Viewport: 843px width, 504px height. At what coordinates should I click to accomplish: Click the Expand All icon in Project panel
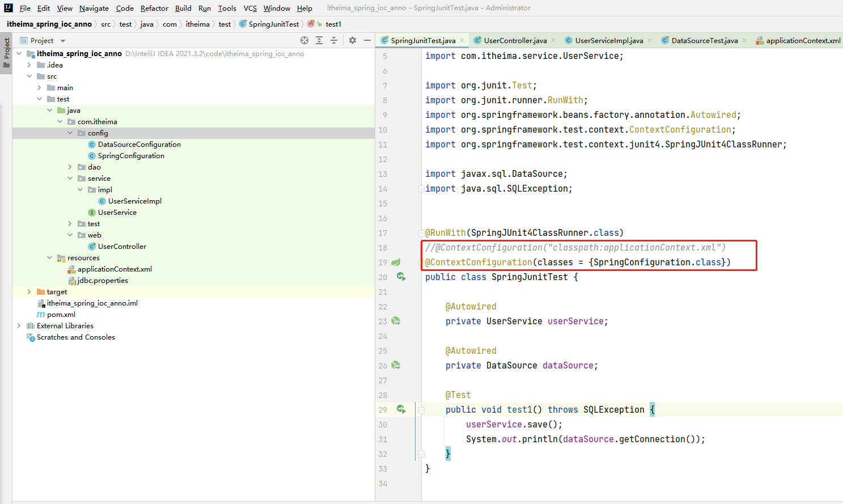[319, 40]
